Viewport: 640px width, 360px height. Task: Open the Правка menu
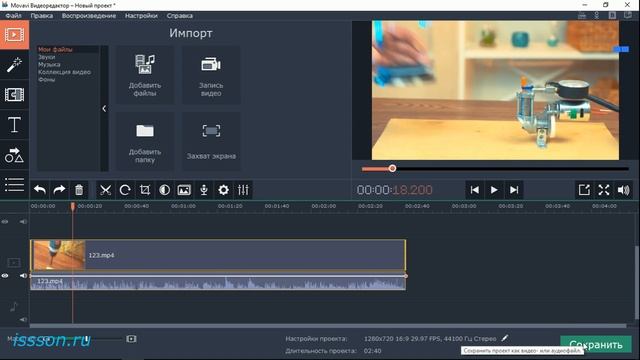[x=42, y=16]
